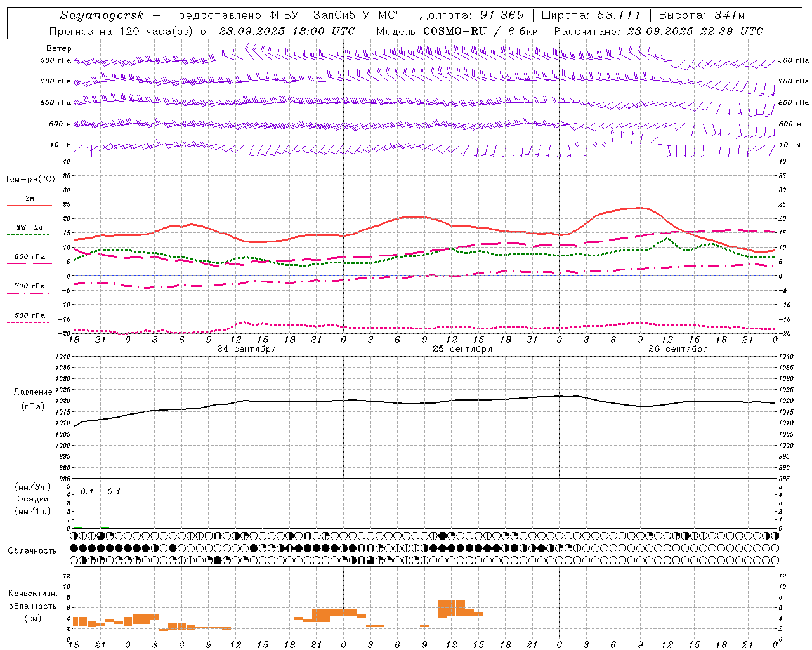Select the 'Тем-ра(°C)' temperature axis label
This screenshot has height=650, width=812.
(30, 180)
